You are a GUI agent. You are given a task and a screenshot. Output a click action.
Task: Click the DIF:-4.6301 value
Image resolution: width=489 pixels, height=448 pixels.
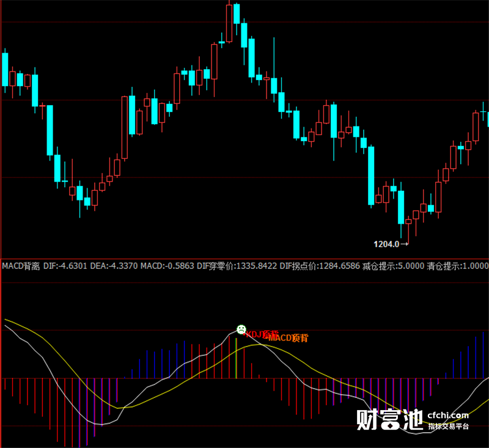[65, 266]
